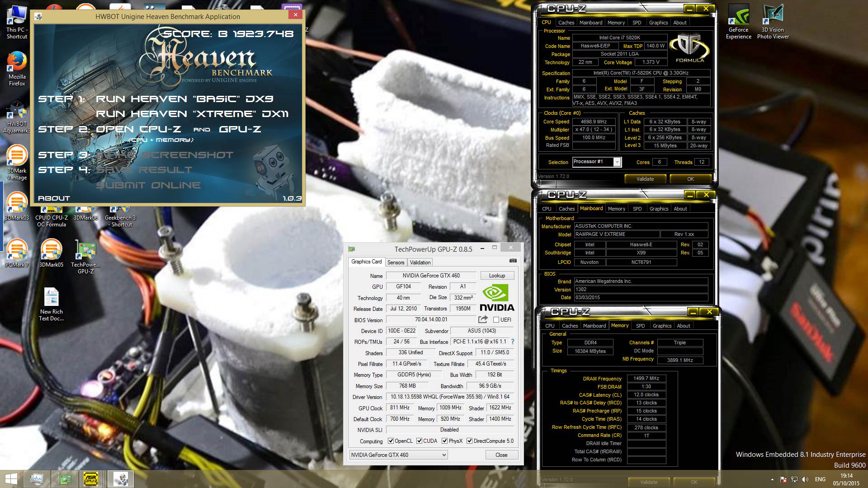Click ABOUT in HWBOT Heaven app

[x=54, y=198]
